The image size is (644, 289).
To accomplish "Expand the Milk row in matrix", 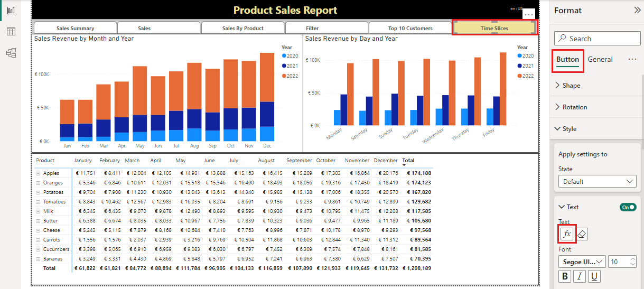I will [38, 211].
